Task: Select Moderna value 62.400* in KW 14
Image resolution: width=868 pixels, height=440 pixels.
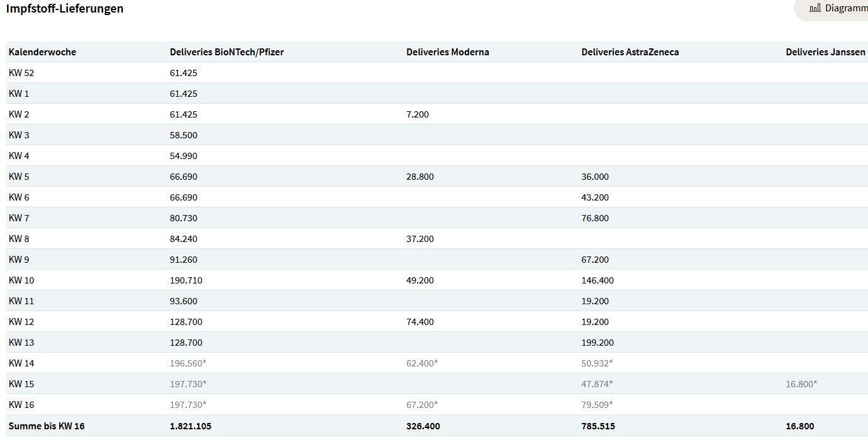Action: tap(422, 363)
